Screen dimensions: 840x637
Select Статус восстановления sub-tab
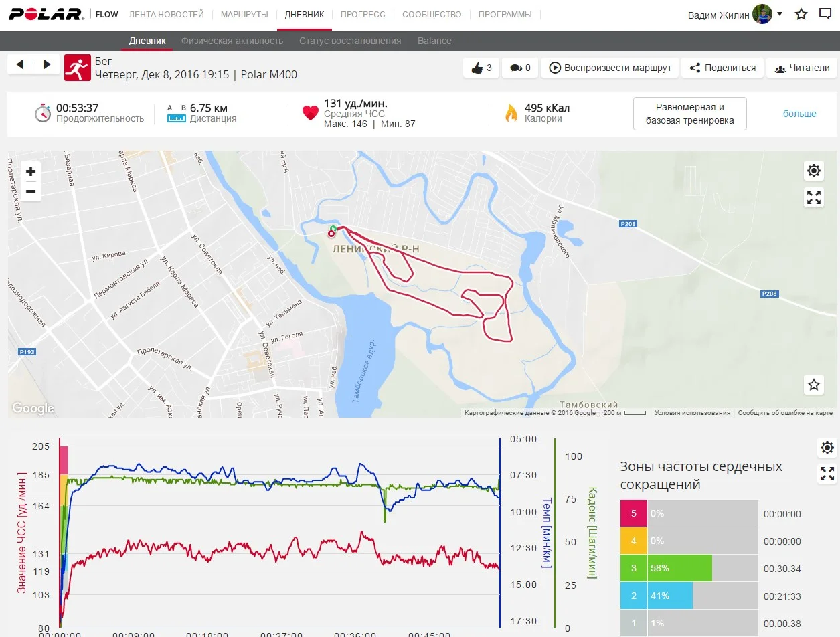tap(350, 41)
